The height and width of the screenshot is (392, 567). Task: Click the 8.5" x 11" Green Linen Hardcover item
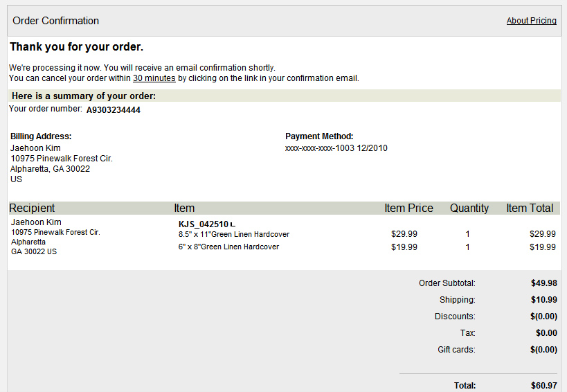point(234,235)
